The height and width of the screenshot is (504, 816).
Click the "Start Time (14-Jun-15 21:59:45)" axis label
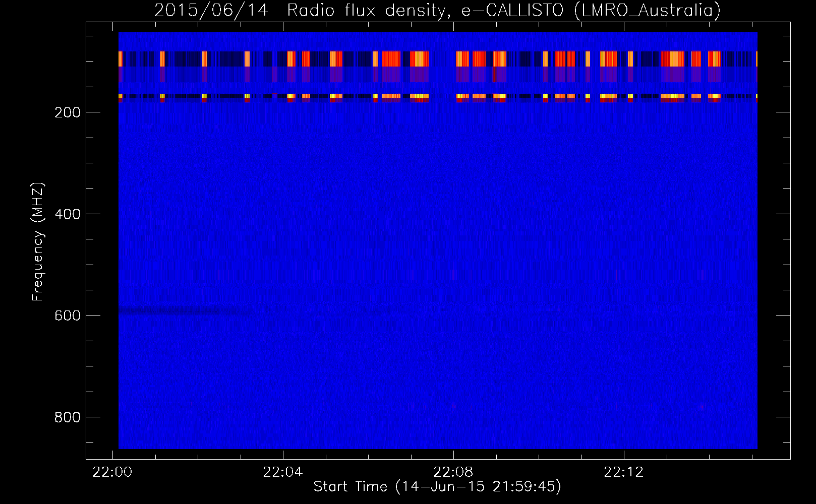[437, 487]
